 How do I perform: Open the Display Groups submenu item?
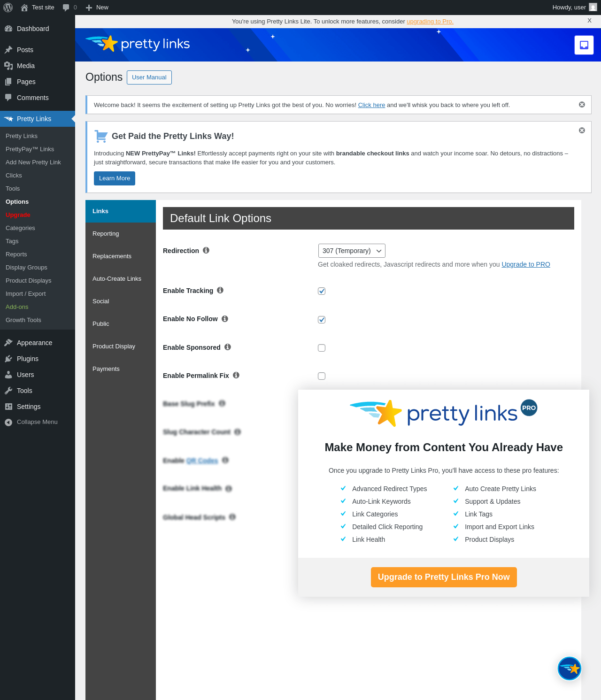[x=38, y=268]
